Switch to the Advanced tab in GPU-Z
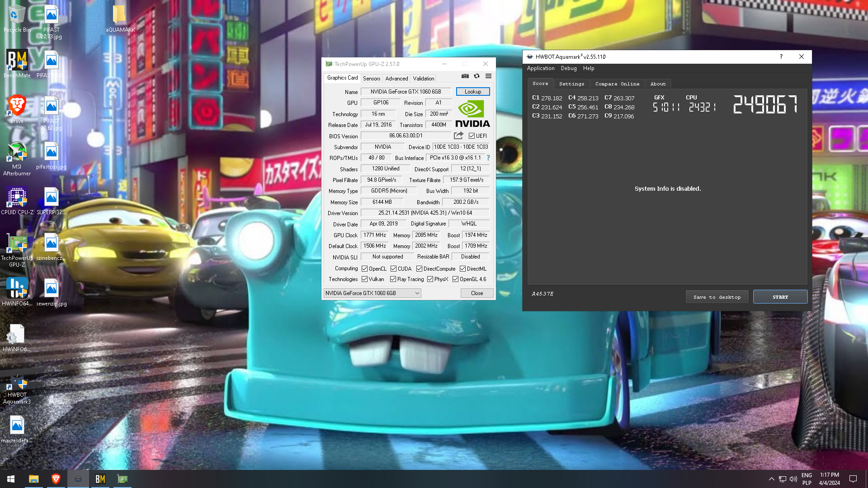 (396, 78)
